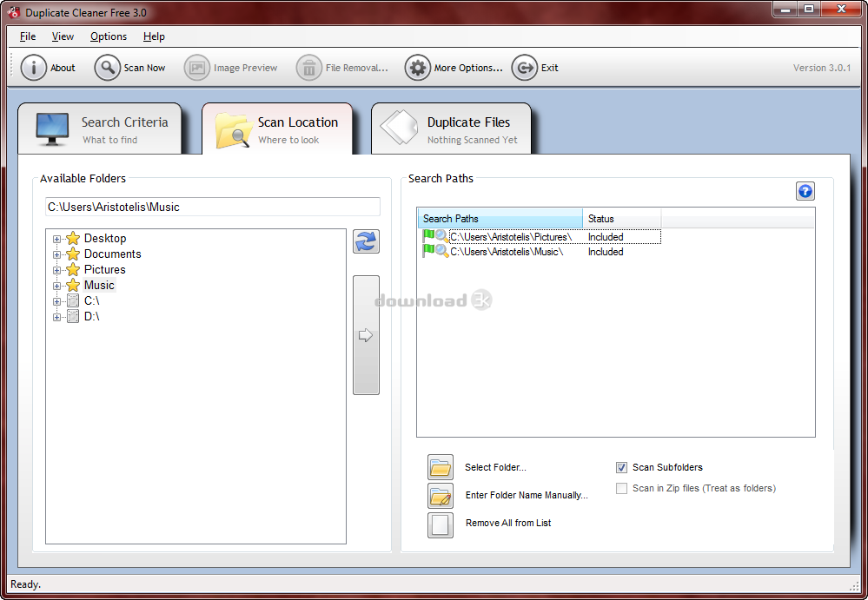The width and height of the screenshot is (868, 600).
Task: Open the File menu
Action: [28, 36]
